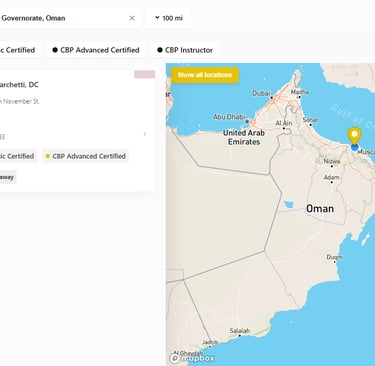This screenshot has height=366, width=375.
Task: Click the Show all locations button
Action: pyautogui.click(x=205, y=75)
